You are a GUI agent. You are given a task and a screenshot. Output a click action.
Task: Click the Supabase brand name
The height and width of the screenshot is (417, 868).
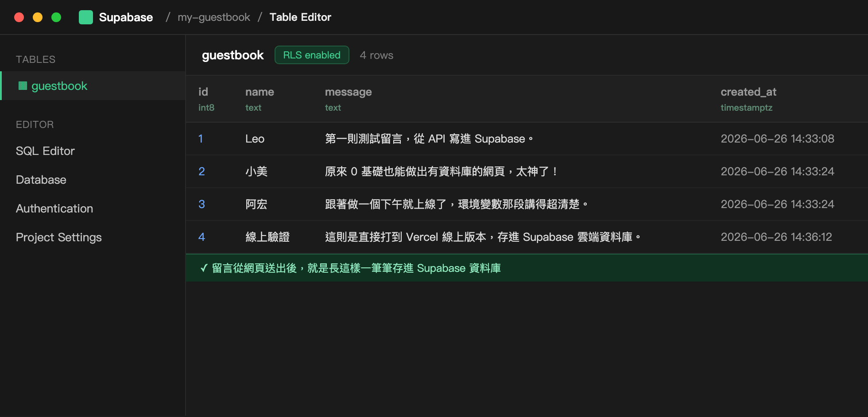coord(126,17)
